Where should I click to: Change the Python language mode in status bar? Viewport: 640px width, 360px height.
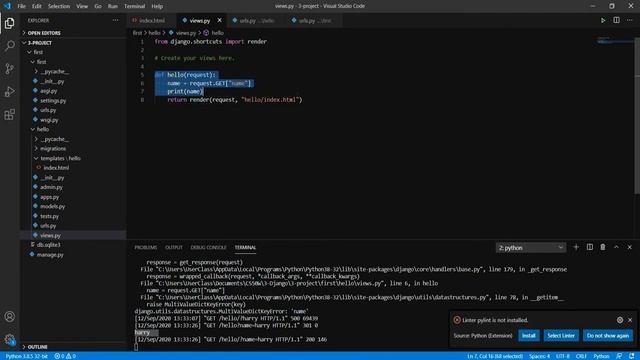pos(601,356)
